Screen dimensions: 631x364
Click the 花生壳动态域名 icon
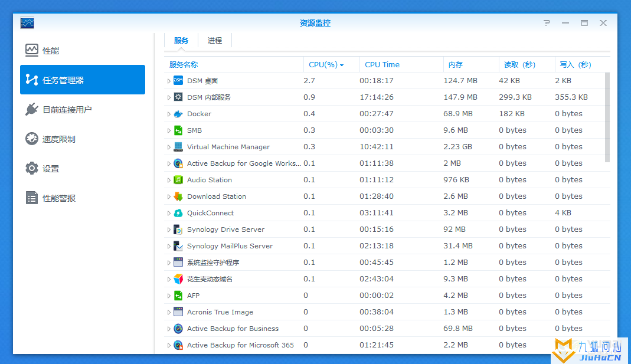click(178, 278)
